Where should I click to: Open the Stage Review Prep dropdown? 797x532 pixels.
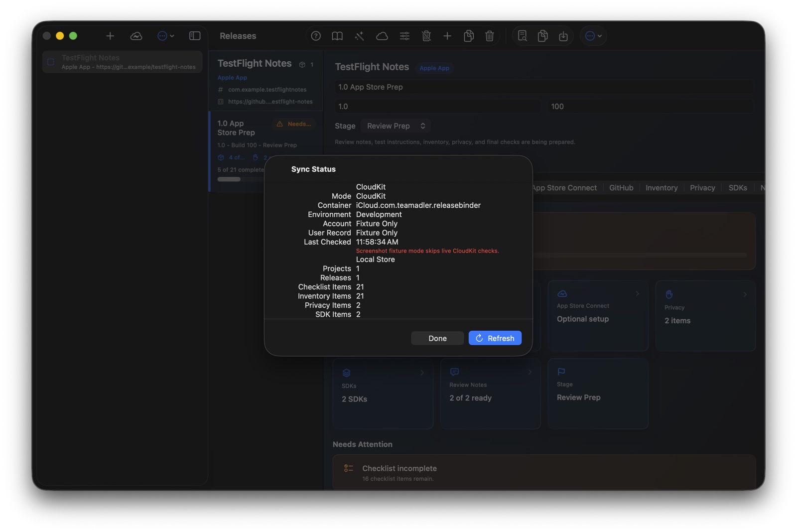(x=396, y=126)
